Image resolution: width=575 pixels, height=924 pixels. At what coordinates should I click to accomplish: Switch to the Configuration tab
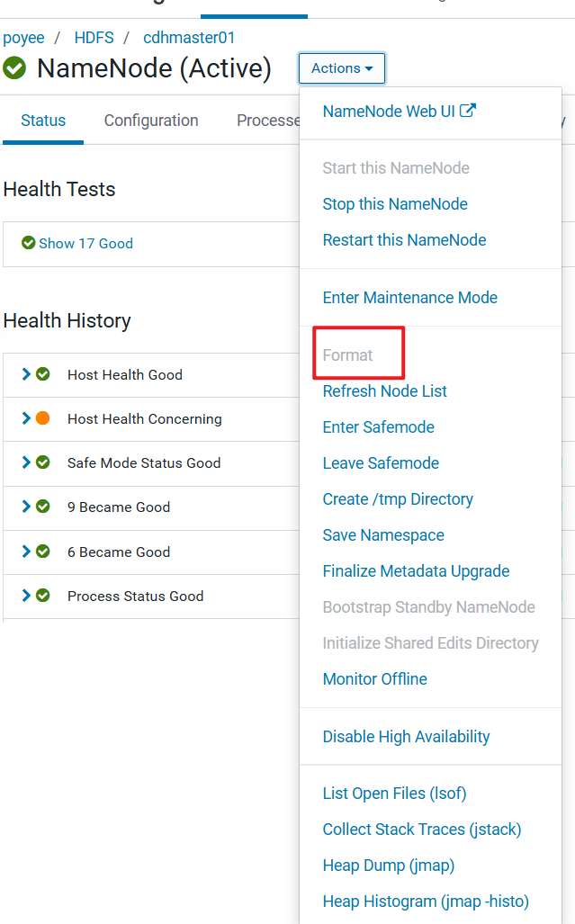151,121
